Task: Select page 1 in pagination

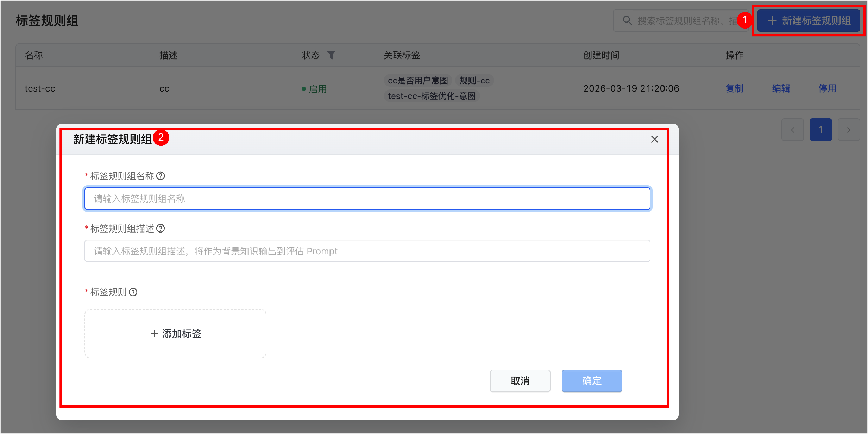Action: point(820,130)
